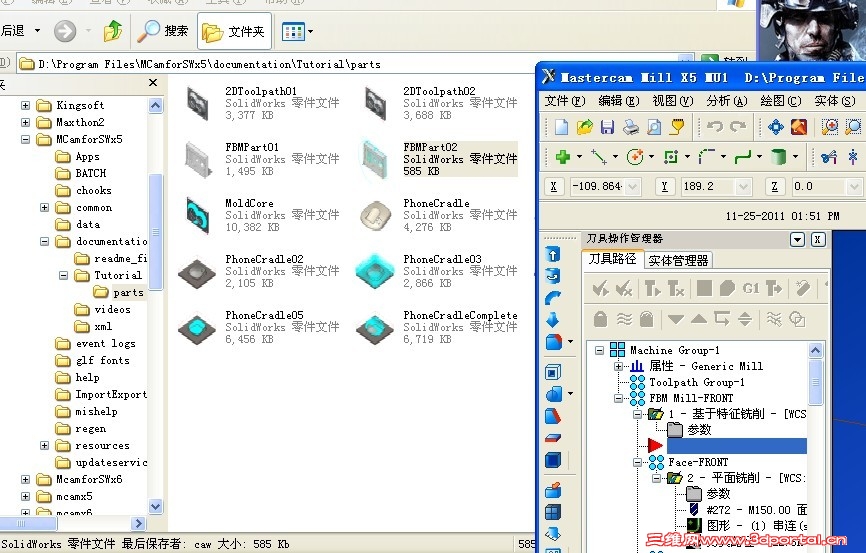The height and width of the screenshot is (553, 866).
Task: Open the 分析(A) menu
Action: pos(726,101)
